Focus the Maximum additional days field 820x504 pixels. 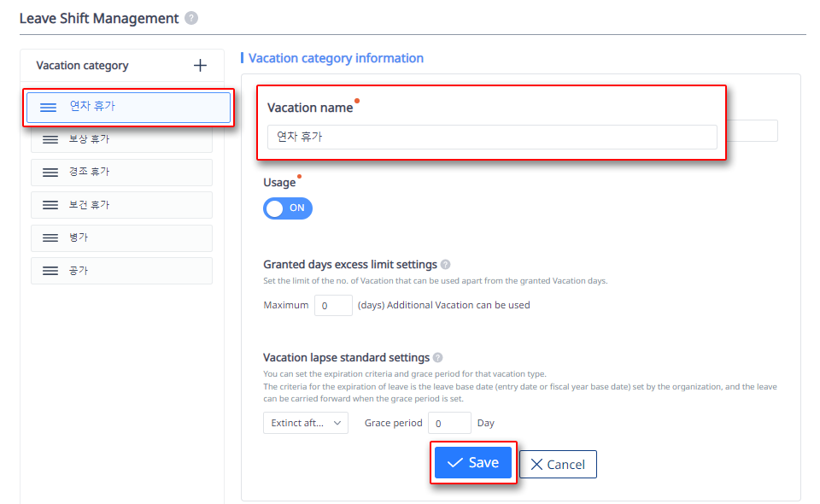[333, 305]
